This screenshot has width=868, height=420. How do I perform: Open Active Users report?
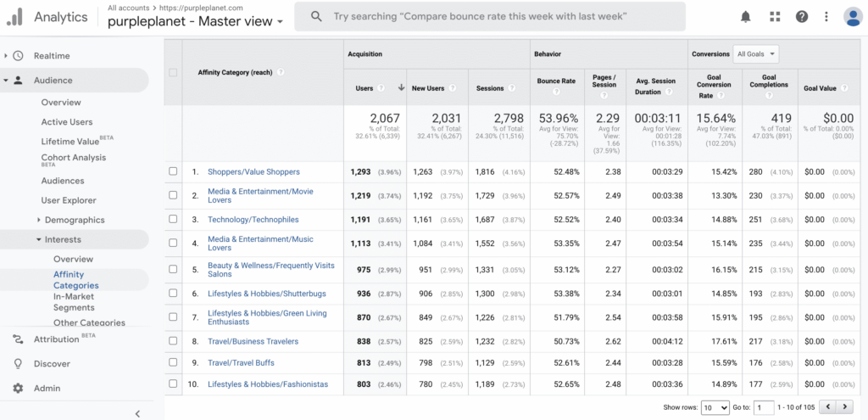(x=67, y=122)
